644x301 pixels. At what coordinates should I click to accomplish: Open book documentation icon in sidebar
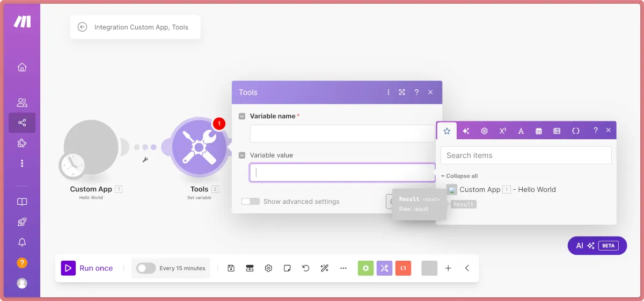22,202
